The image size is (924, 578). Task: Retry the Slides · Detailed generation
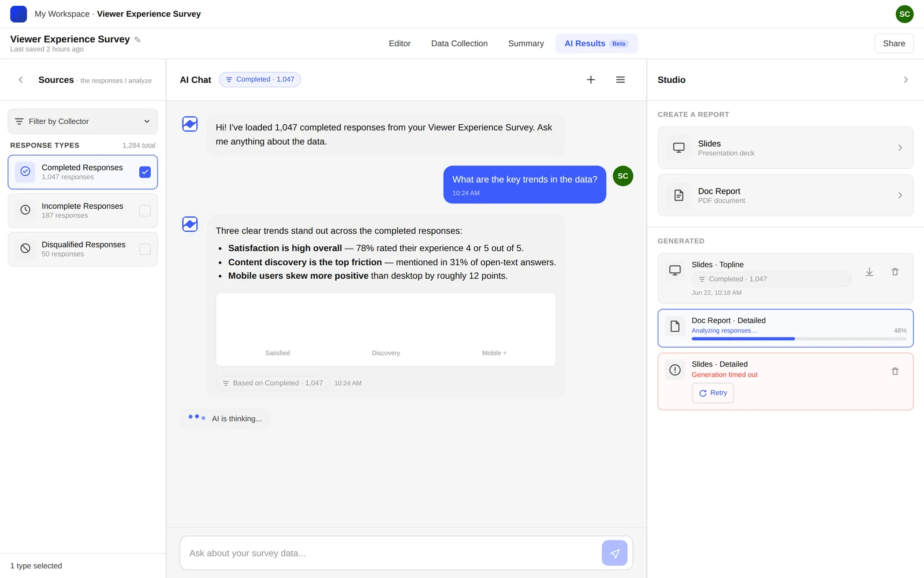click(x=713, y=393)
